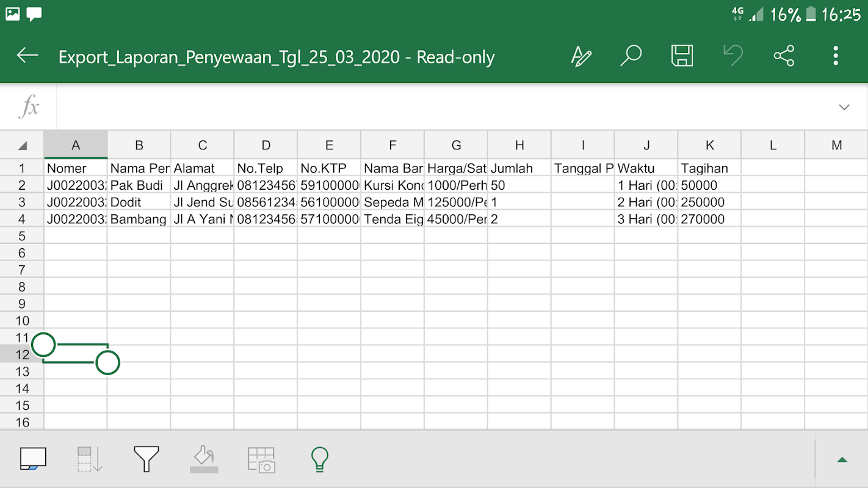This screenshot has width=868, height=488.
Task: Open the filter funnel icon
Action: [146, 459]
